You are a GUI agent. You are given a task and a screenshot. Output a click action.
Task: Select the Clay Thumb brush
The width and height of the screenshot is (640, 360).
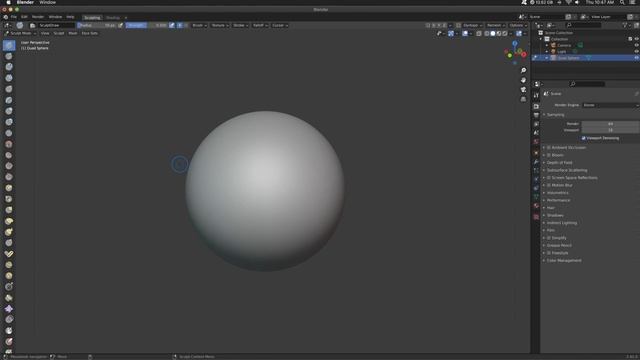[x=9, y=89]
